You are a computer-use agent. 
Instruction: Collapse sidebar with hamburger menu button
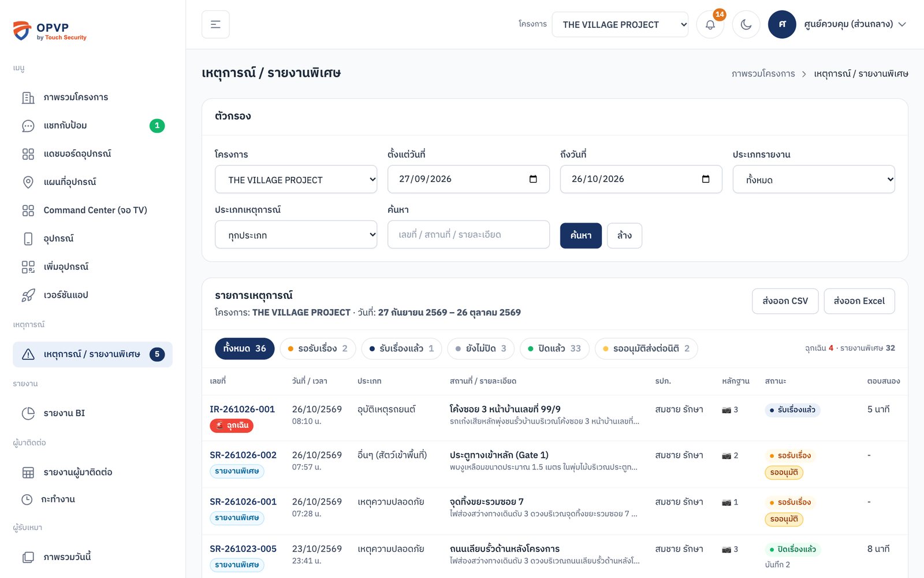tap(215, 24)
